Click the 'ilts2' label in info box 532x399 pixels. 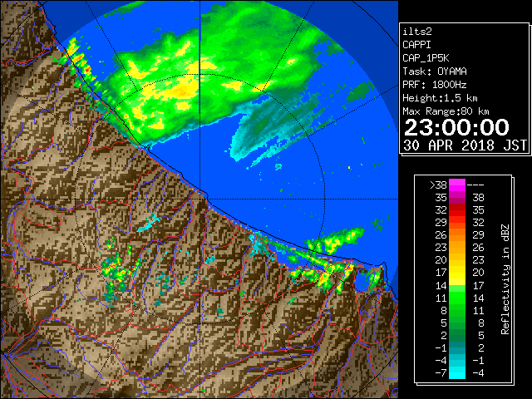pyautogui.click(x=417, y=32)
